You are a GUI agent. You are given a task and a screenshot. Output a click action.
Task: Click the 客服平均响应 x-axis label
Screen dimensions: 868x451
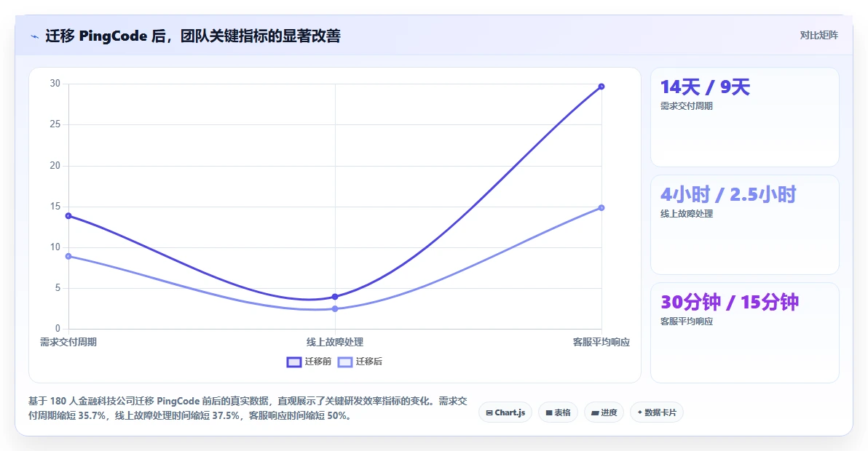601,342
